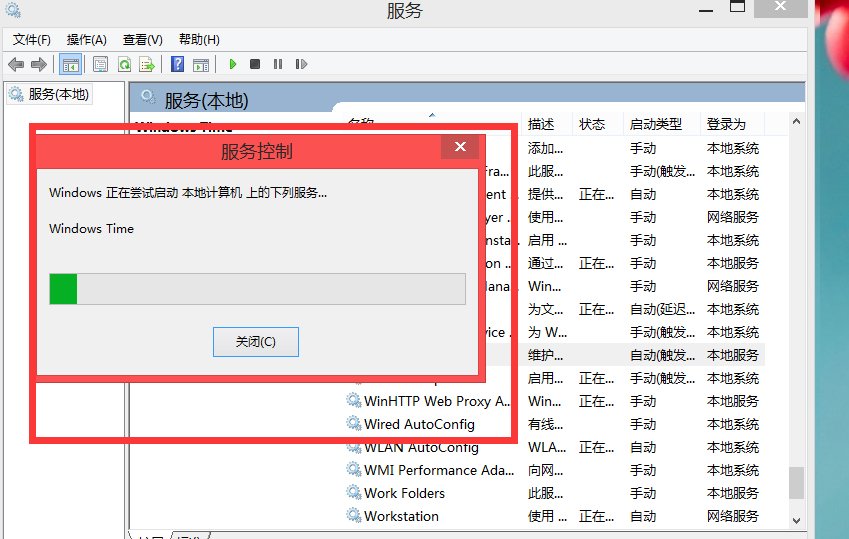849x539 pixels.
Task: Minimize the 服务 window
Action: pos(706,8)
